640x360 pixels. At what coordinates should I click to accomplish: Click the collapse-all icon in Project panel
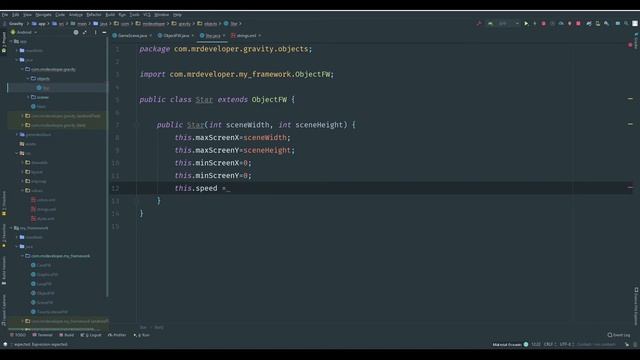click(85, 32)
